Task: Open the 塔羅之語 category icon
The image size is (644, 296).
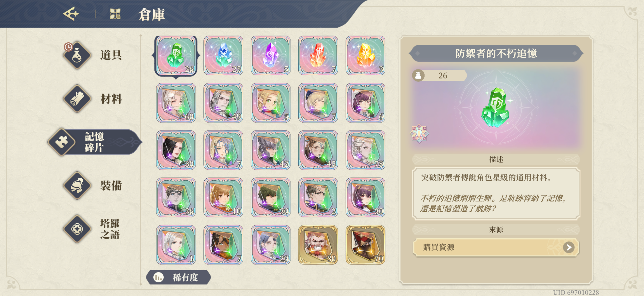Action: [77, 229]
